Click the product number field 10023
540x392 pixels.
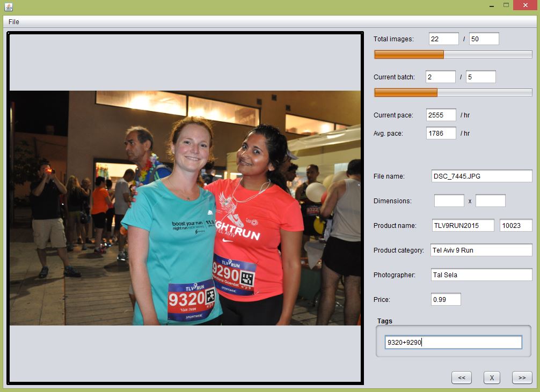(516, 225)
